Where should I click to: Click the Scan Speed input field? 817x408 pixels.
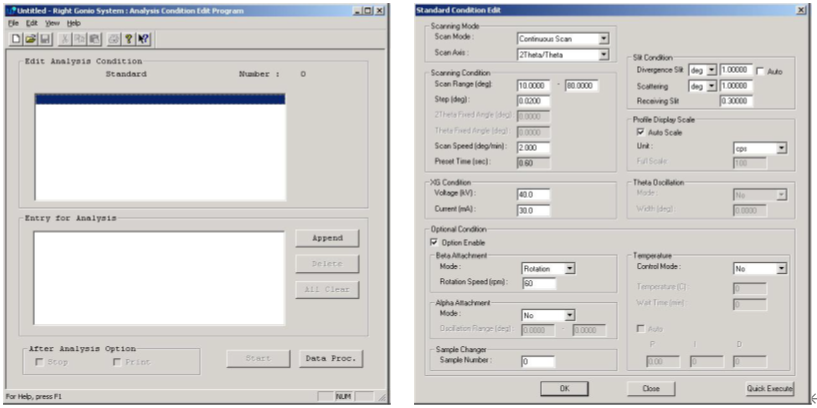click(x=535, y=146)
